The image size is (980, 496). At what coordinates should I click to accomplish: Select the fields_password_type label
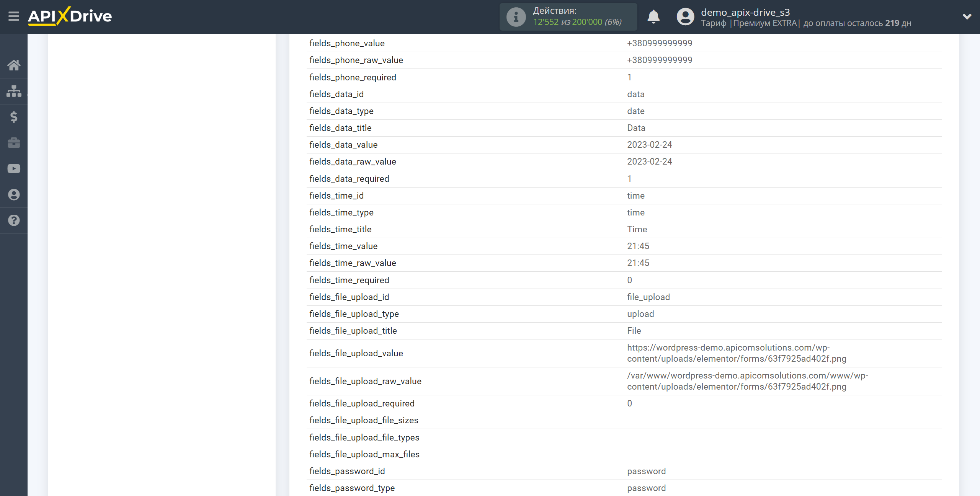352,488
